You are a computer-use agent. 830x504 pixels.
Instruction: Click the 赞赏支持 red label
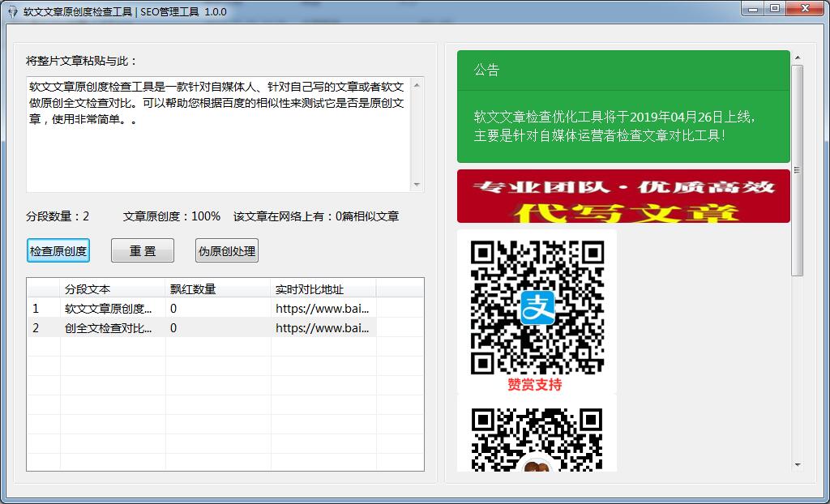pos(535,385)
